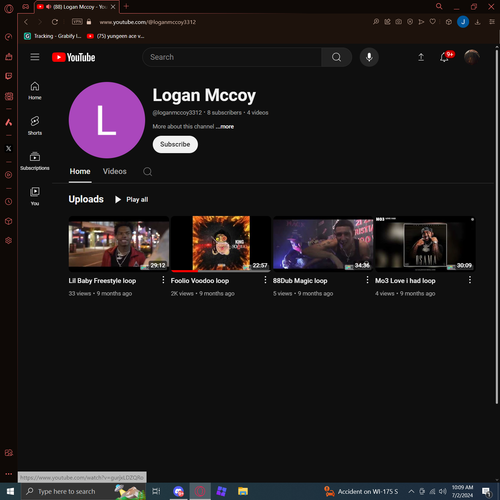Open Windows Start menu
The width and height of the screenshot is (500, 500).
coord(10,491)
